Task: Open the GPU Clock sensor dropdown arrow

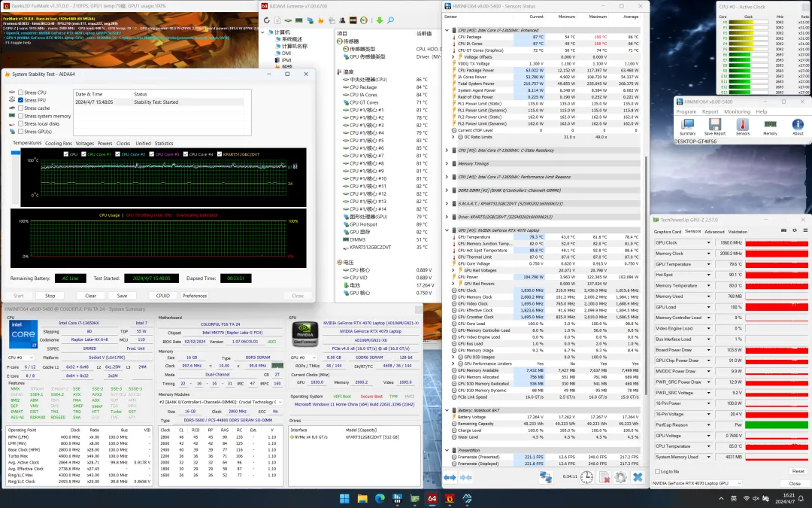Action: point(708,243)
